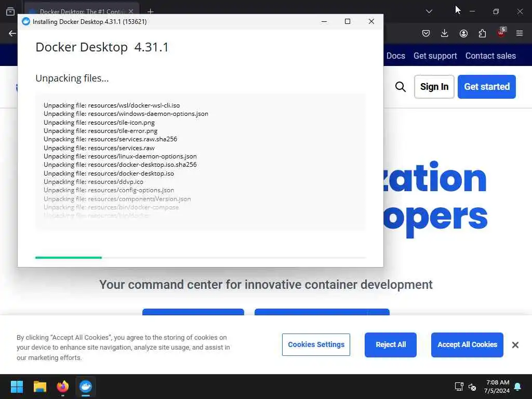Viewport: 532px width, 399px height.
Task: Click Accept All Cookies
Action: point(467,345)
